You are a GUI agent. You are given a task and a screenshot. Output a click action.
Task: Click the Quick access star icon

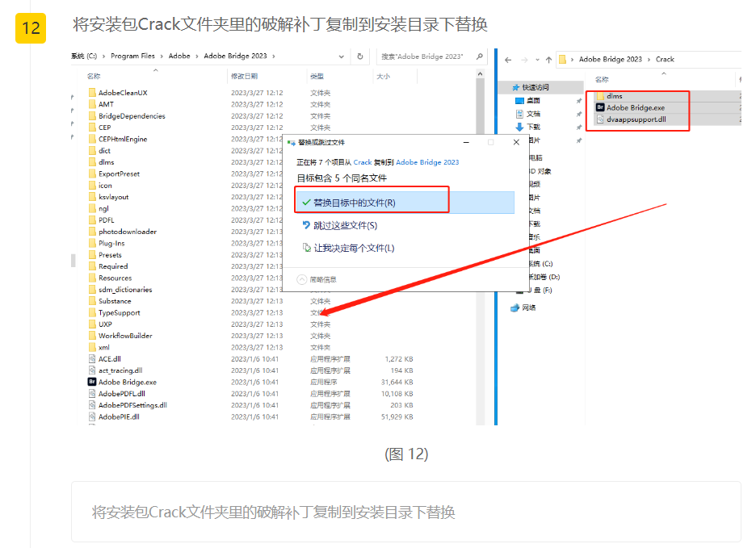click(516, 87)
